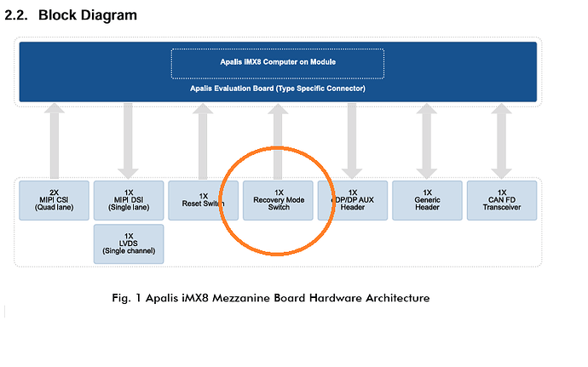
Task: Click the down arrow above MIPI DSI block
Action: [x=128, y=141]
